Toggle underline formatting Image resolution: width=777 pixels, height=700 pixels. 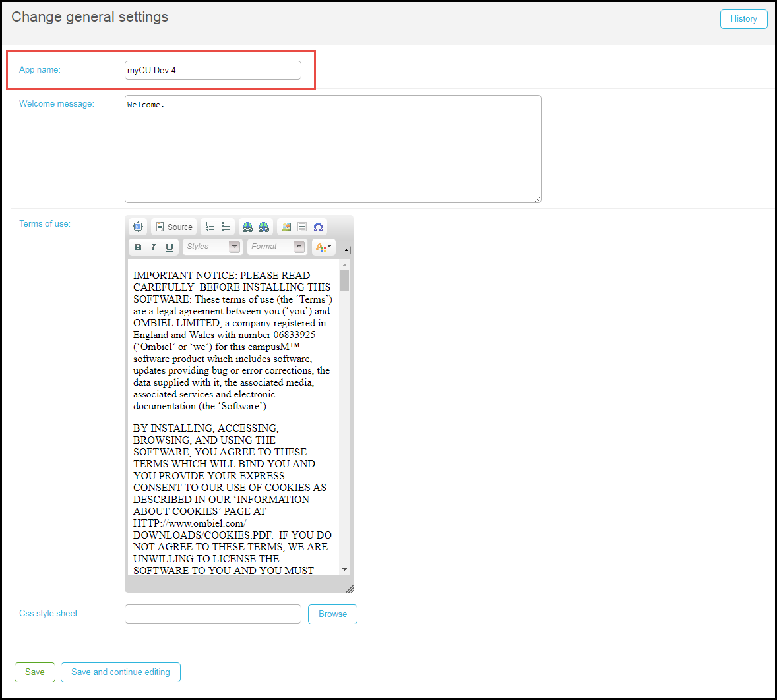point(170,247)
